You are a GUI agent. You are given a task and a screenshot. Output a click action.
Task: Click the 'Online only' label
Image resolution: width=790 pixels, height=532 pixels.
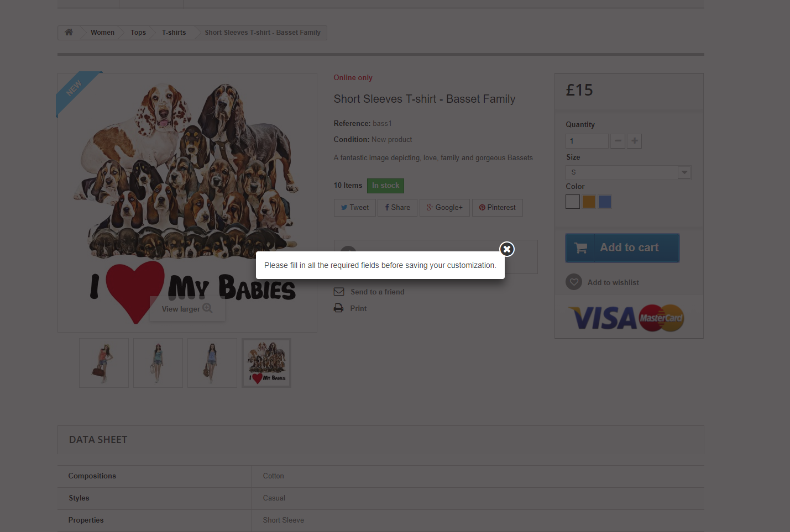[353, 78]
